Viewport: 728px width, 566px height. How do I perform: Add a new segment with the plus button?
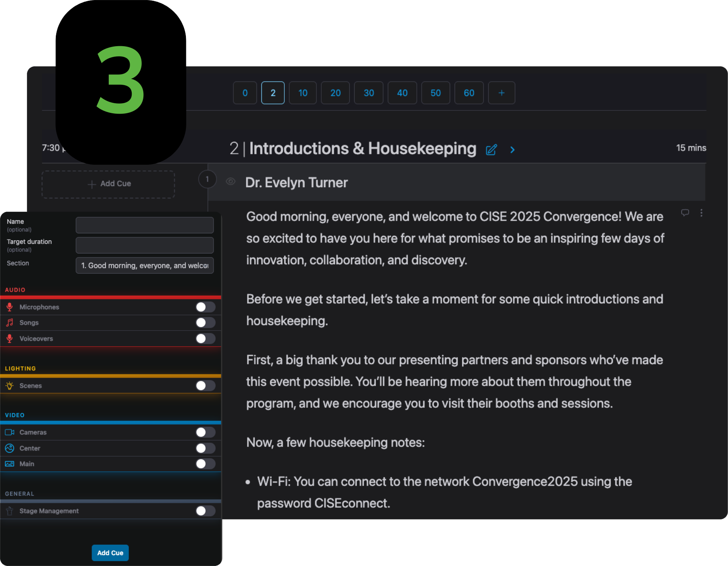point(502,93)
